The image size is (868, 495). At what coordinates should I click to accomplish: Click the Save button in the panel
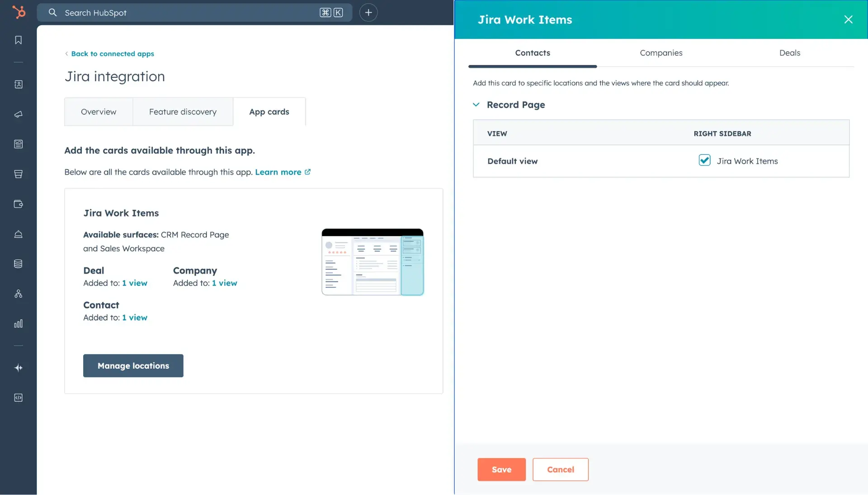501,469
